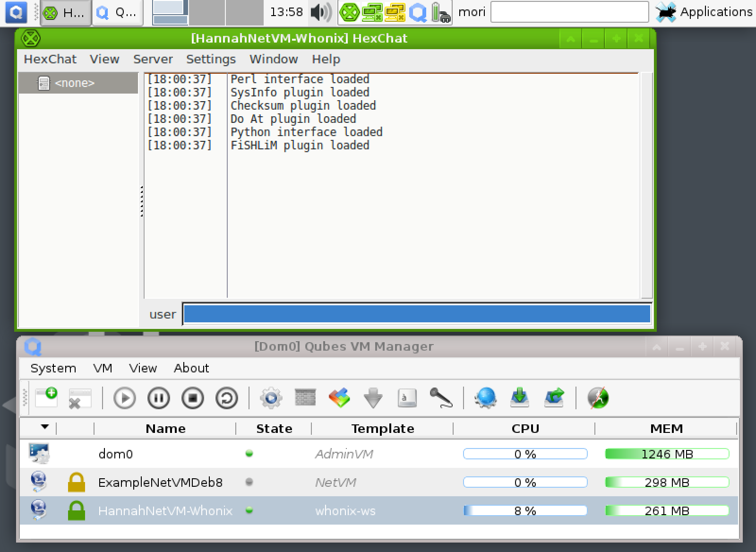The image size is (756, 552).
Task: Click the ExampleNetVMDeb8 NetVM type icon
Action: pos(39,482)
